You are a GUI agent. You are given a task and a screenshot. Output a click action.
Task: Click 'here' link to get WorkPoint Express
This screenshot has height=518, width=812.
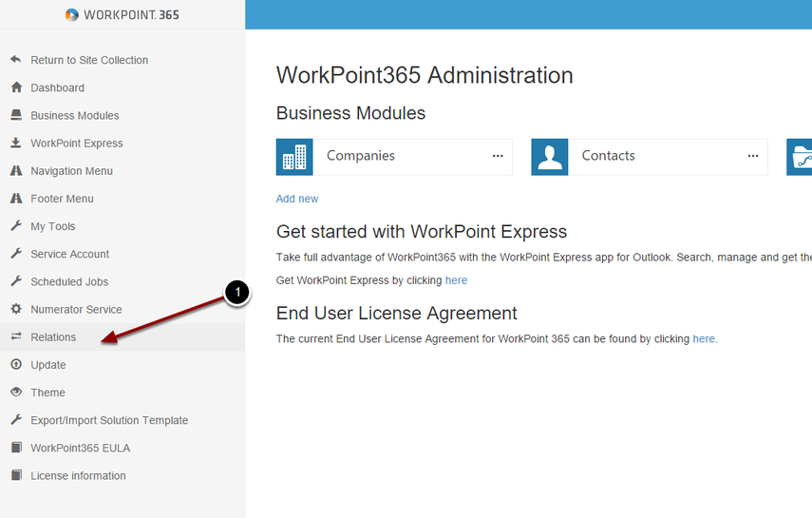[456, 280]
